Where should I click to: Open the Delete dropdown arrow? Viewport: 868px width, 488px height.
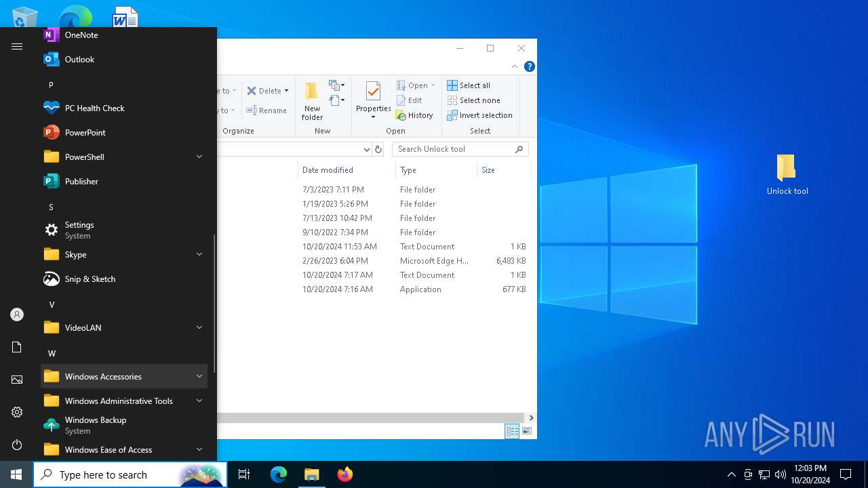286,91
